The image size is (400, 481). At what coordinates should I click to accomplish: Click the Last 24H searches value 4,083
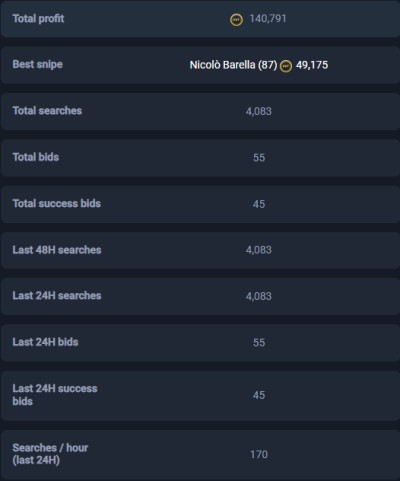pyautogui.click(x=259, y=296)
